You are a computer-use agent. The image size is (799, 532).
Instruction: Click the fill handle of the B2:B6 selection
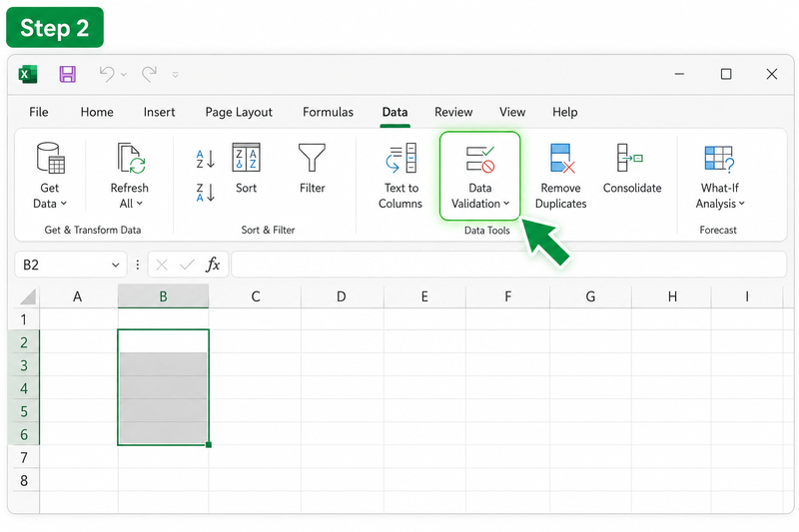209,444
